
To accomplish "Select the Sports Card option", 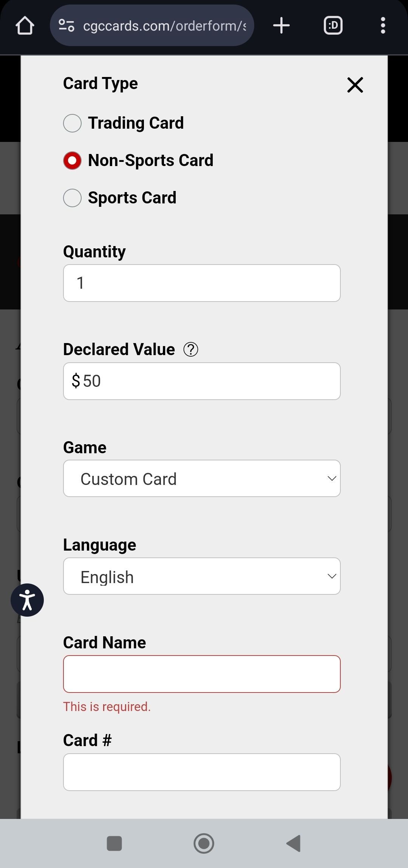I will [72, 197].
